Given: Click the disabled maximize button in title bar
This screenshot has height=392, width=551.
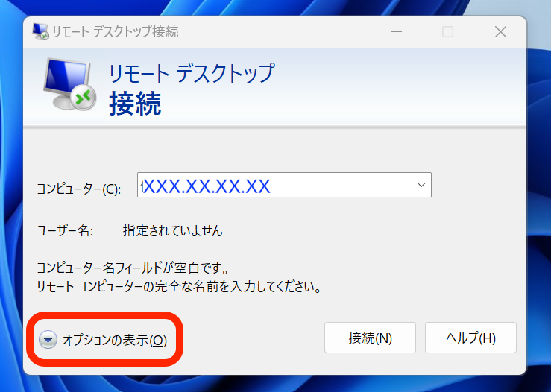Looking at the screenshot, I should [x=447, y=32].
